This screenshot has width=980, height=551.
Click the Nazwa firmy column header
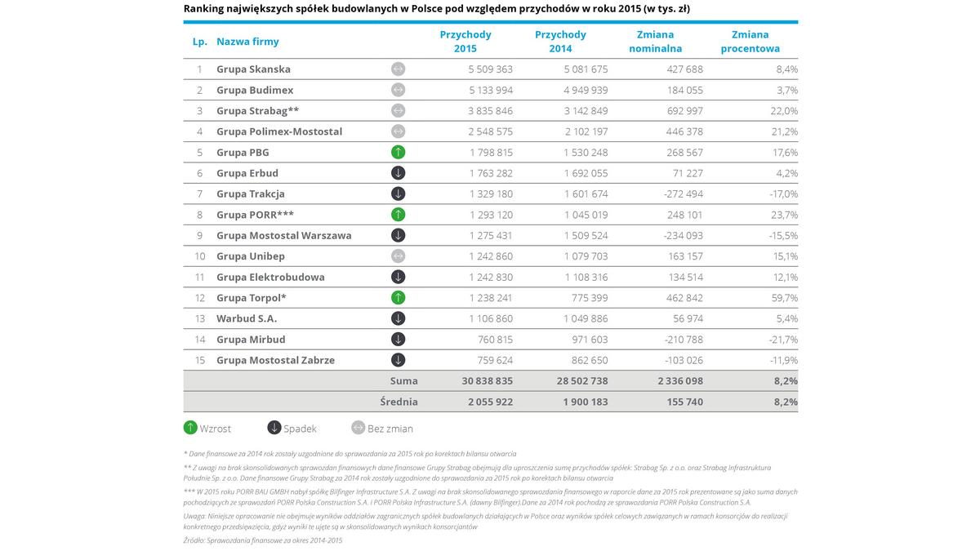click(x=247, y=42)
